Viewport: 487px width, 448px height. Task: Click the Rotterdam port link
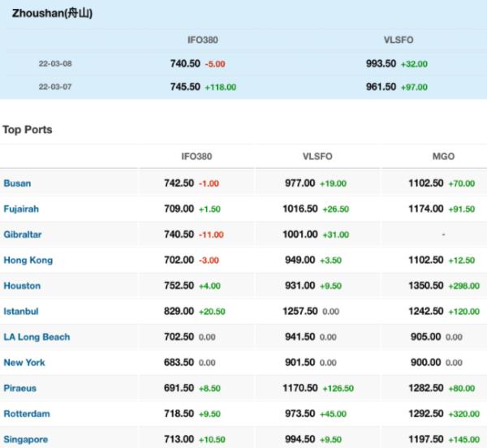click(27, 414)
